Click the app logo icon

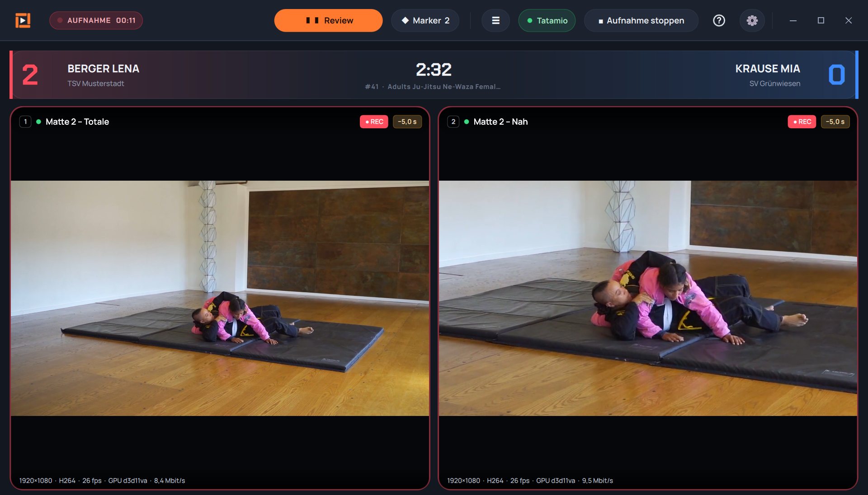click(x=23, y=20)
